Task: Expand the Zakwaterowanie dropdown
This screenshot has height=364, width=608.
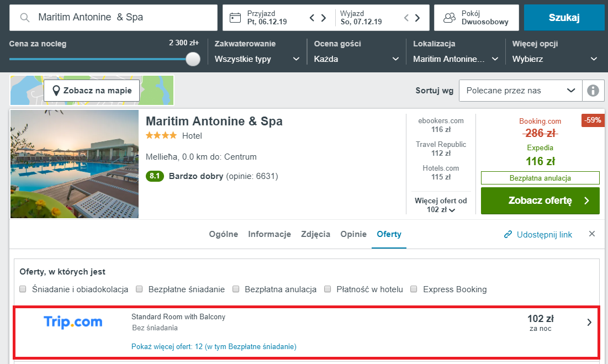Action: 257,59
